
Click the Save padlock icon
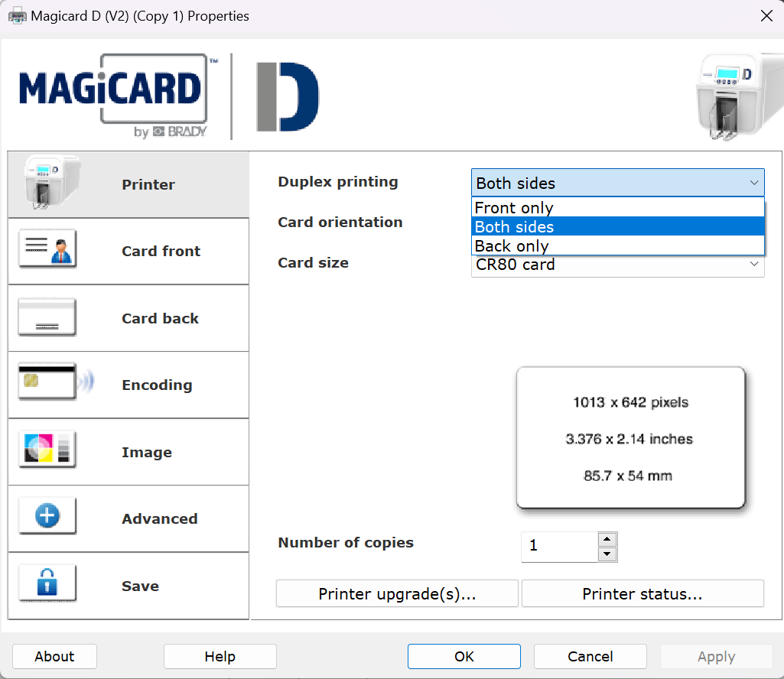pyautogui.click(x=47, y=583)
